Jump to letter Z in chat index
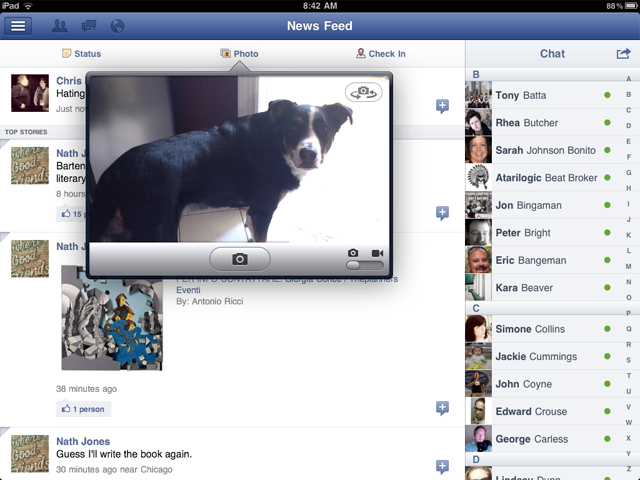 [629, 469]
